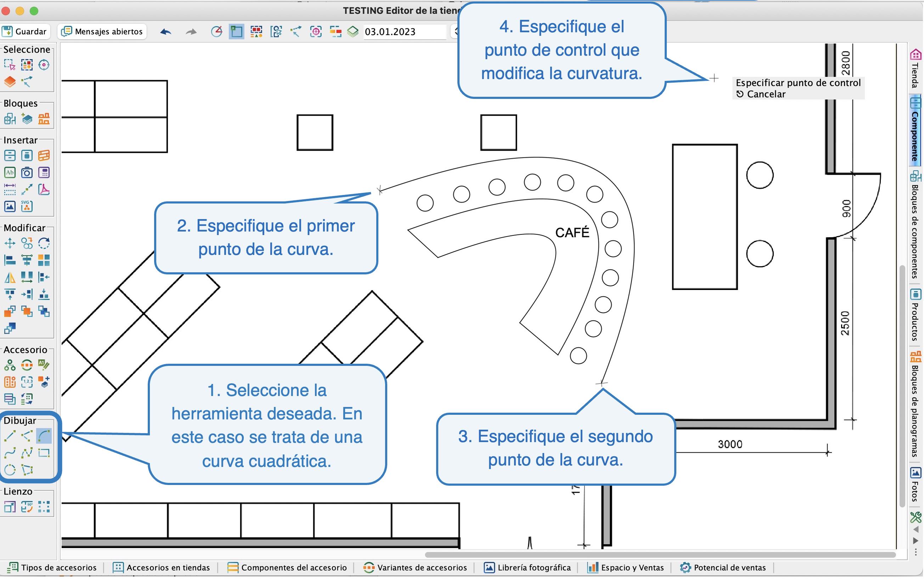Select the S-shaped curve tool under Dibujar

point(10,453)
